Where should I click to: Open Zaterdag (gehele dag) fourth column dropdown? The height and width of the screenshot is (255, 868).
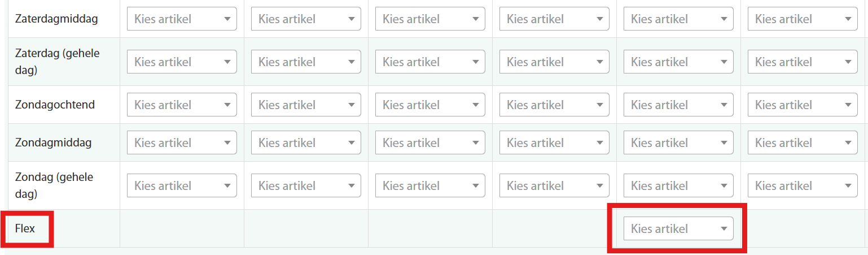click(554, 62)
